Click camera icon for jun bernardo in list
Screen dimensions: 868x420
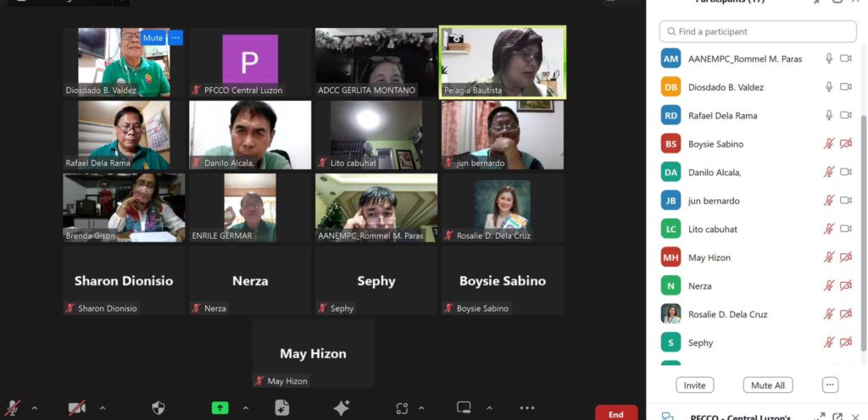[x=846, y=200]
